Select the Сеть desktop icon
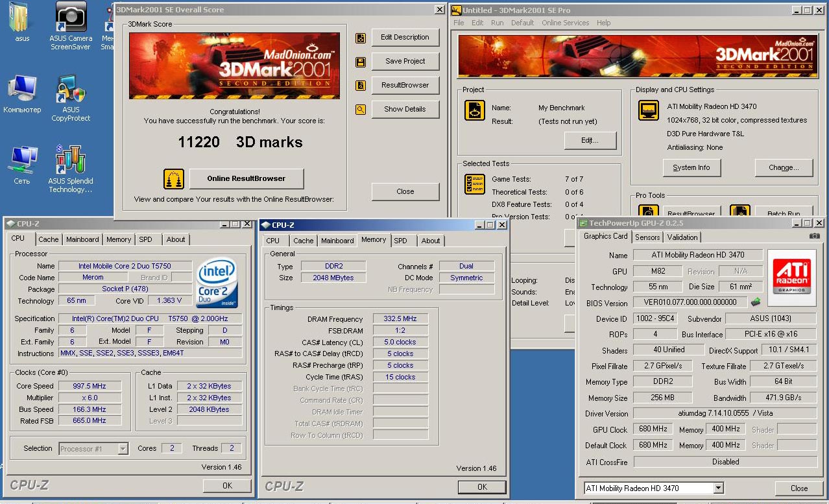Screen dimensions: 829x504 coord(22,165)
